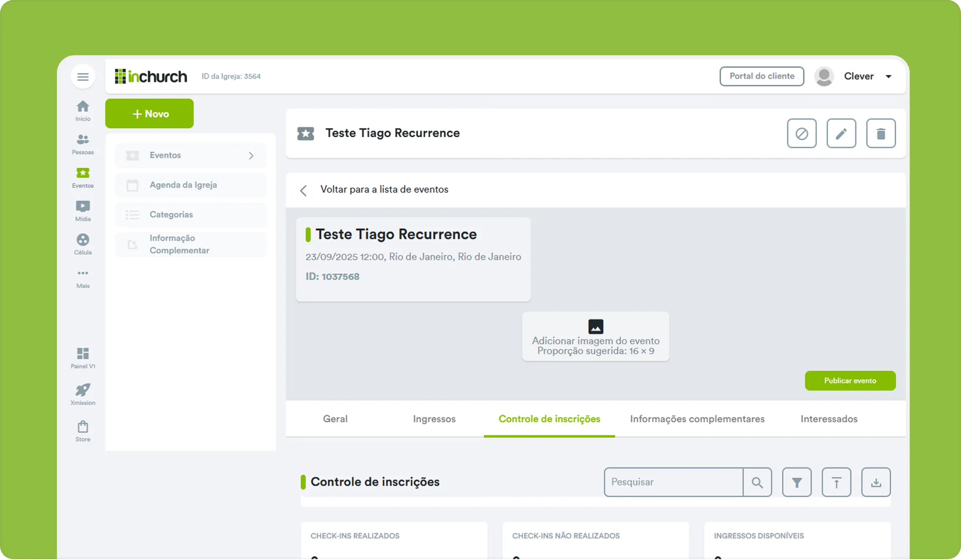Click the trash delete event icon
The image size is (961, 560).
[881, 134]
